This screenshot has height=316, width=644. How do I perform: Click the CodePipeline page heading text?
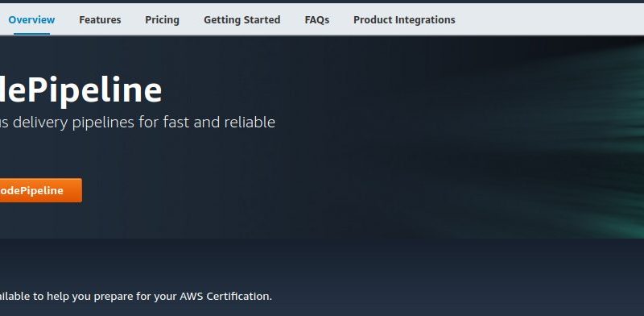(81, 90)
